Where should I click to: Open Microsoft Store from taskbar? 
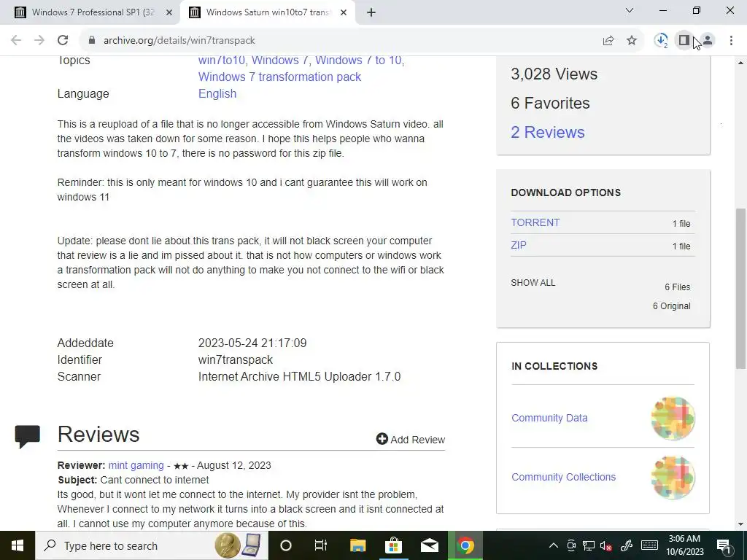393,545
